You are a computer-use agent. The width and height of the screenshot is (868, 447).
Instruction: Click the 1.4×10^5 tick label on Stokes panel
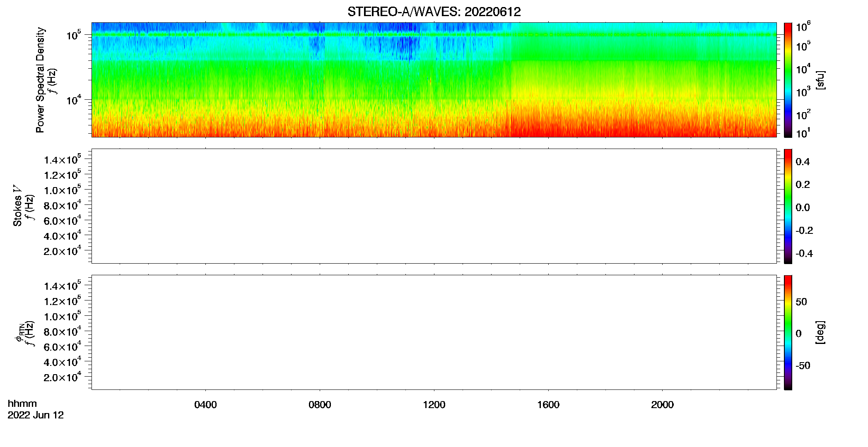coord(63,159)
